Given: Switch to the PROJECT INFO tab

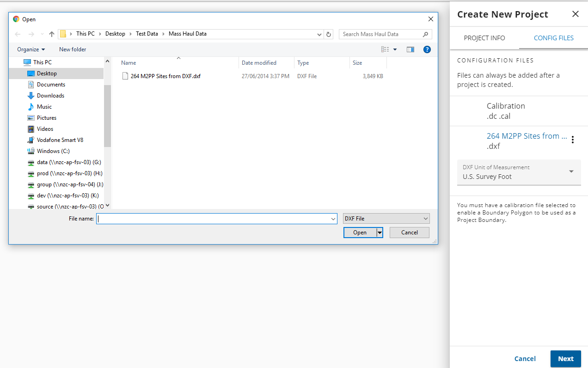Looking at the screenshot, I should coord(484,38).
